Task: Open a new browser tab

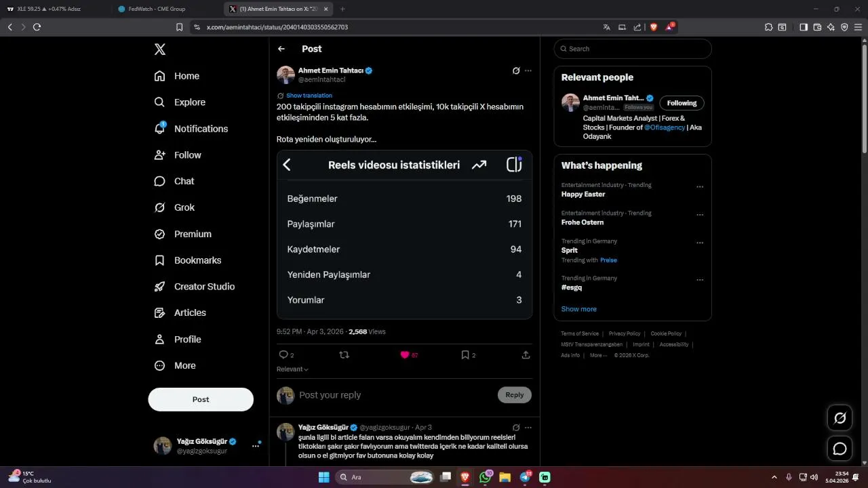Action: pos(342,9)
